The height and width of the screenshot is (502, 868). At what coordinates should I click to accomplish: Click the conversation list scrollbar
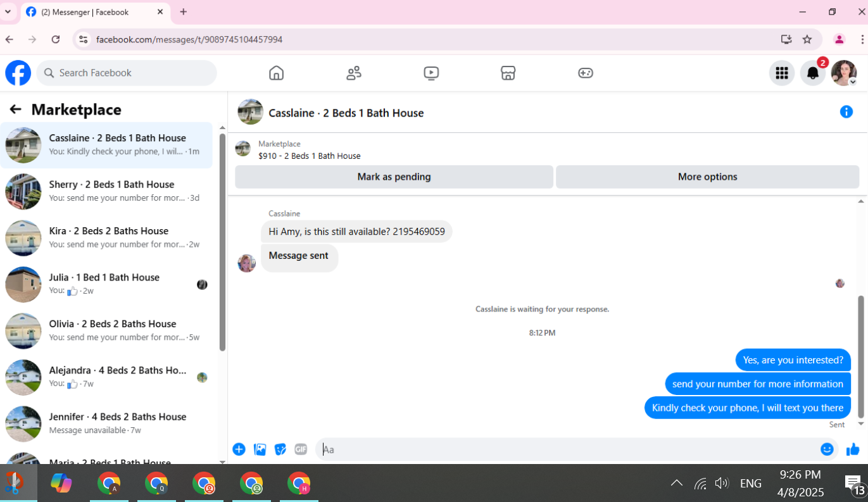pyautogui.click(x=222, y=242)
